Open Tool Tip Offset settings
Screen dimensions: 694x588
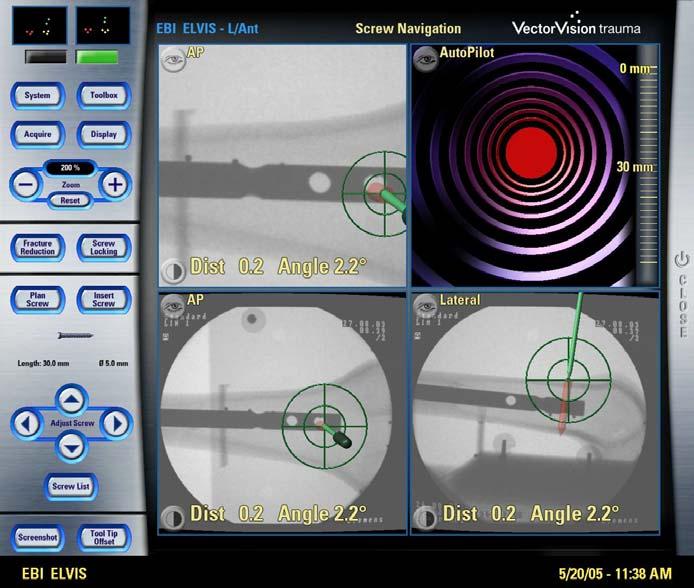104,538
